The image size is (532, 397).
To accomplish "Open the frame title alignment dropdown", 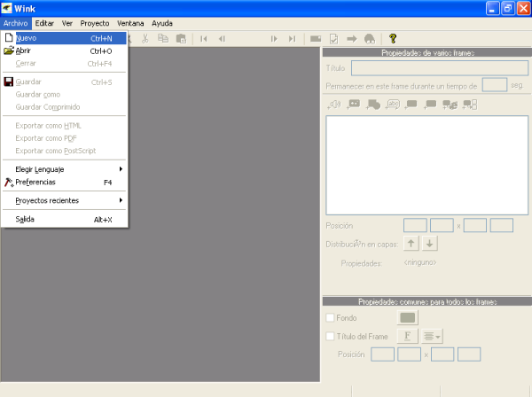I will 432,336.
